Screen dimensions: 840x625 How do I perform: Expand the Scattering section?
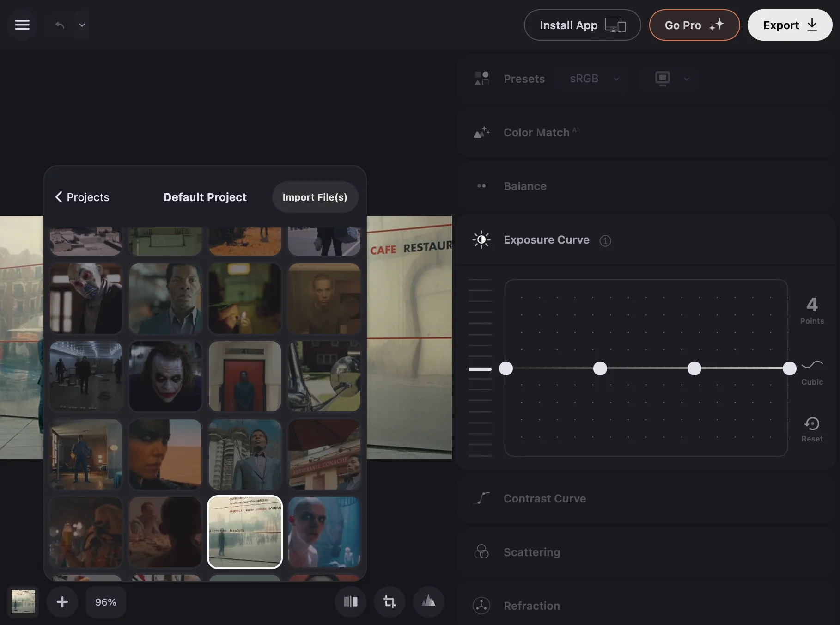[x=646, y=552]
